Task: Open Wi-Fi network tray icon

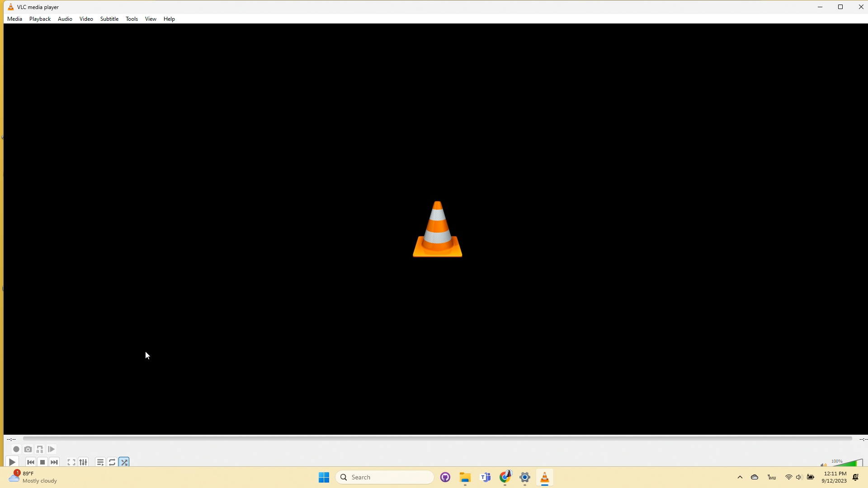Action: 789,477
